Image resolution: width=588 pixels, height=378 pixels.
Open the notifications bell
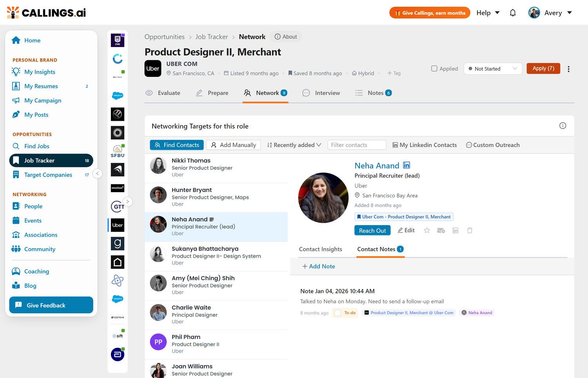[x=513, y=13]
